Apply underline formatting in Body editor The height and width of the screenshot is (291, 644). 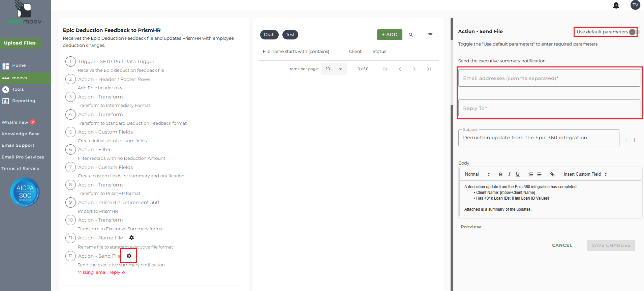pos(518,174)
